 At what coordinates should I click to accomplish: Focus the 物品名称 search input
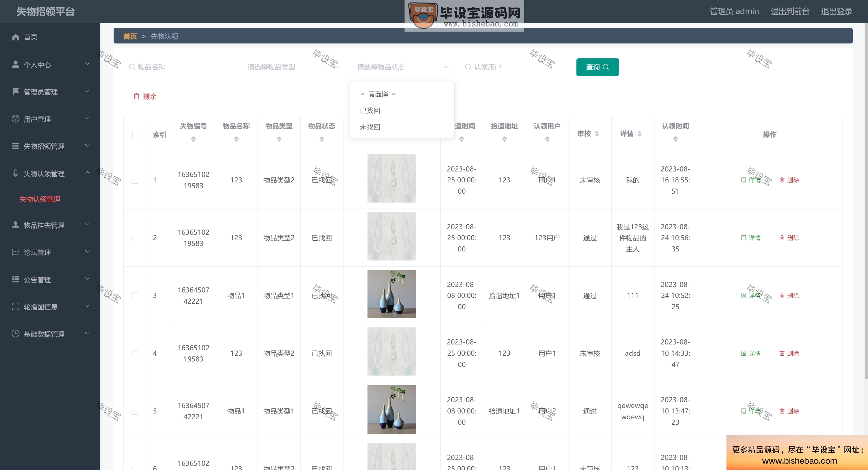click(179, 67)
